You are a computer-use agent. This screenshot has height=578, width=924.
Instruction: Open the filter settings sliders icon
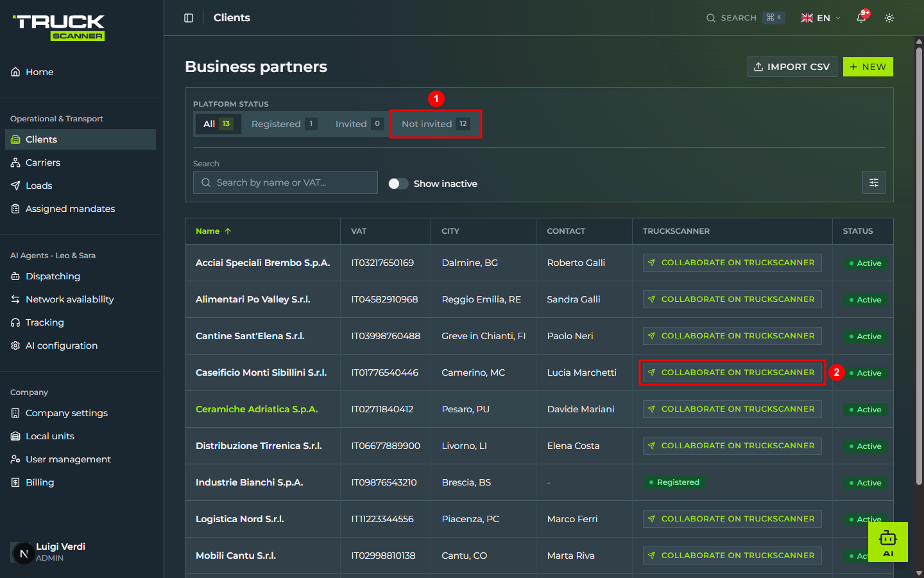pos(874,182)
